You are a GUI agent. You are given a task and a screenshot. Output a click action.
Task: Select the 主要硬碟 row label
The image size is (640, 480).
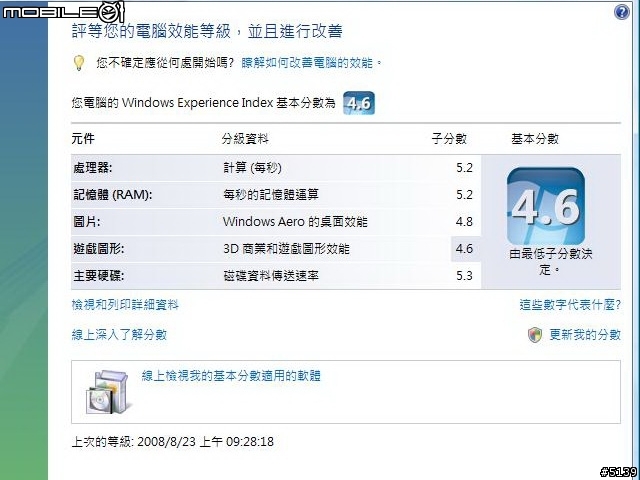click(99, 276)
